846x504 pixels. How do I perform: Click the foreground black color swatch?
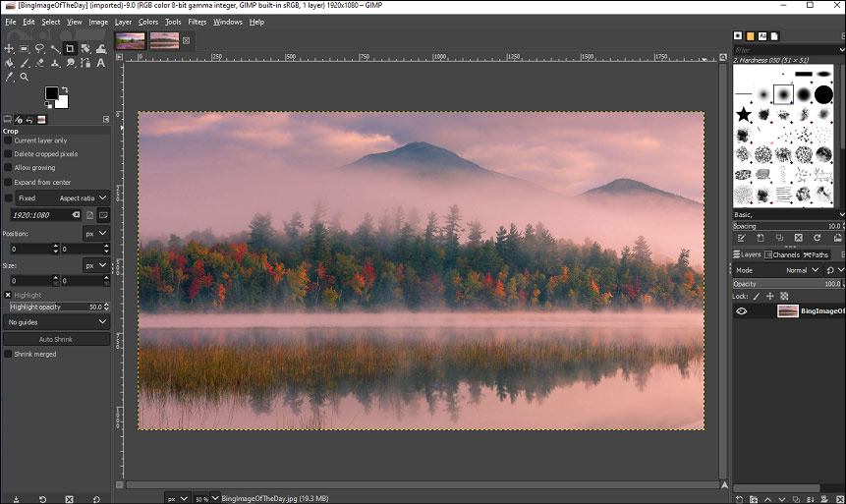click(52, 92)
